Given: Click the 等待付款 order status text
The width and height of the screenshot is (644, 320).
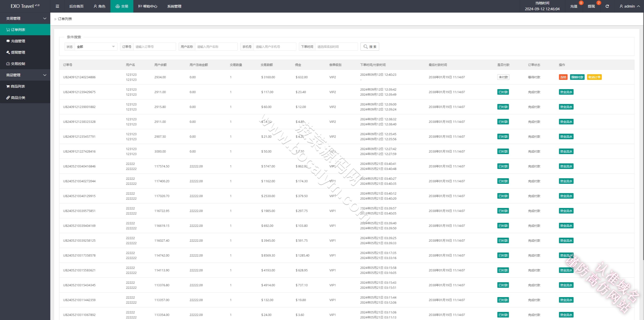Looking at the screenshot, I should tap(534, 77).
